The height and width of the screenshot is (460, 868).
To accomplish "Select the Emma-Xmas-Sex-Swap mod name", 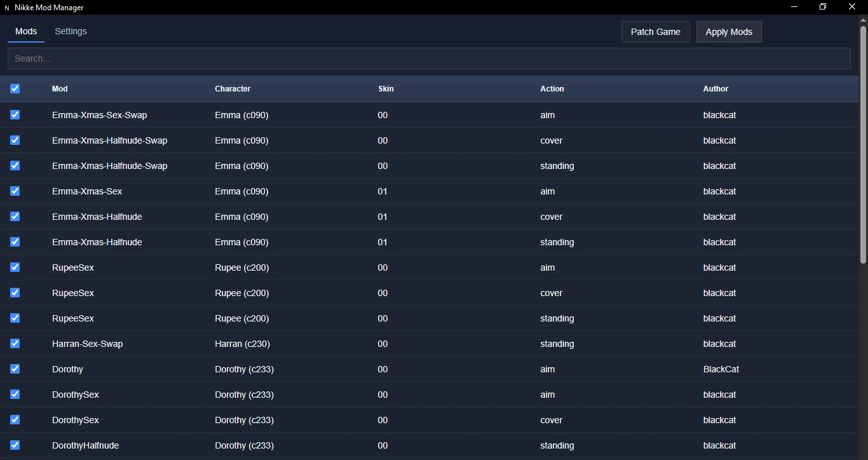I will [100, 115].
